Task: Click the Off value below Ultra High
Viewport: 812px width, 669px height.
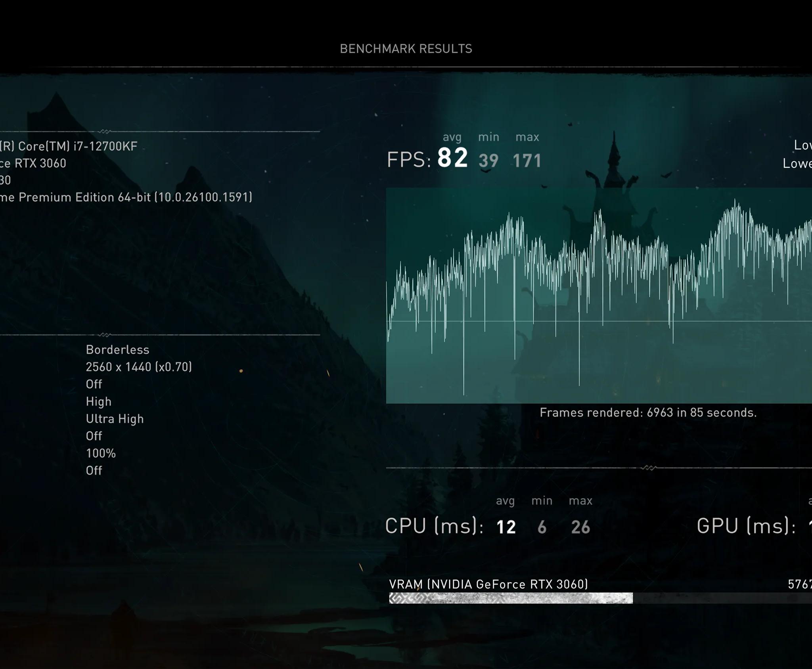Action: pyautogui.click(x=94, y=436)
